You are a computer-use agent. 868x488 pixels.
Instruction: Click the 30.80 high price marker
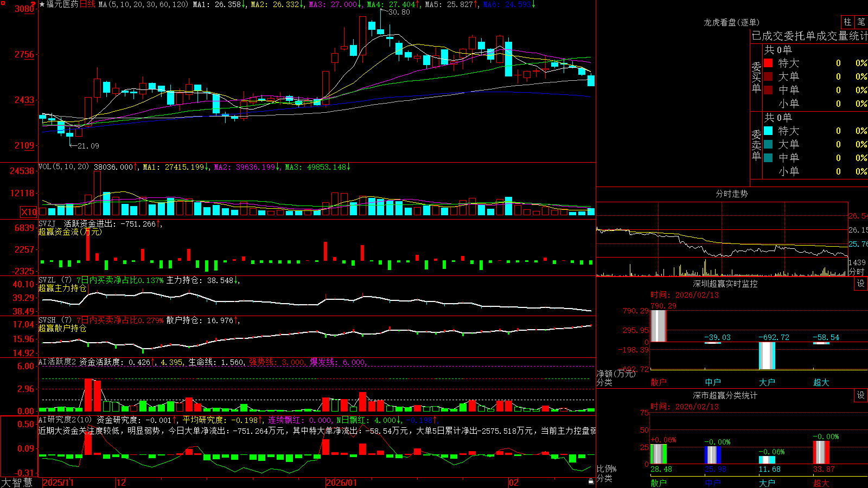click(x=399, y=12)
